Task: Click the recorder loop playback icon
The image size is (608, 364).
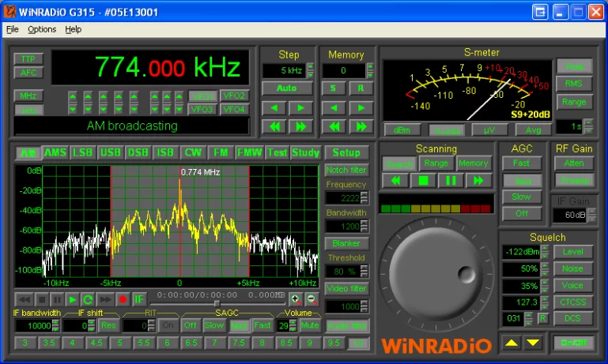Action: [89, 299]
